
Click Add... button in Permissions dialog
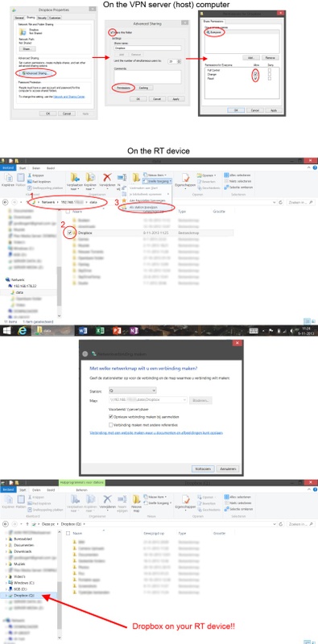point(251,57)
